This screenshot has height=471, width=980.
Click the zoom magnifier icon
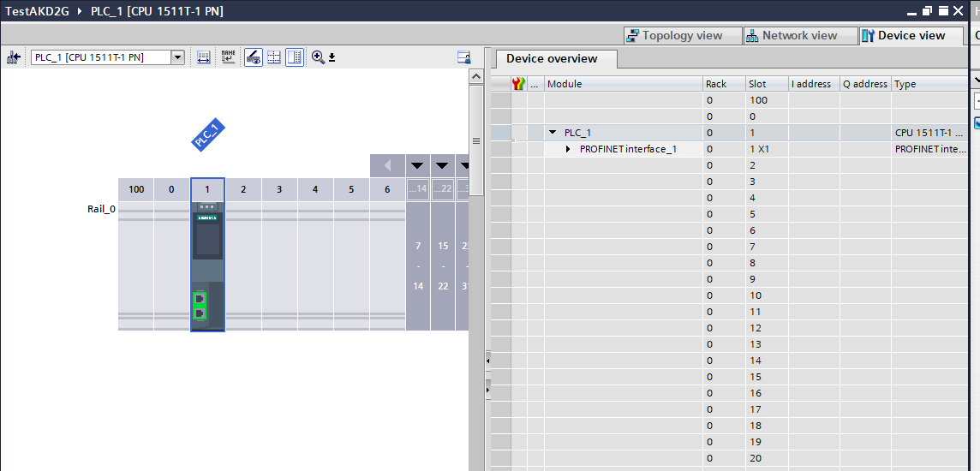(318, 57)
